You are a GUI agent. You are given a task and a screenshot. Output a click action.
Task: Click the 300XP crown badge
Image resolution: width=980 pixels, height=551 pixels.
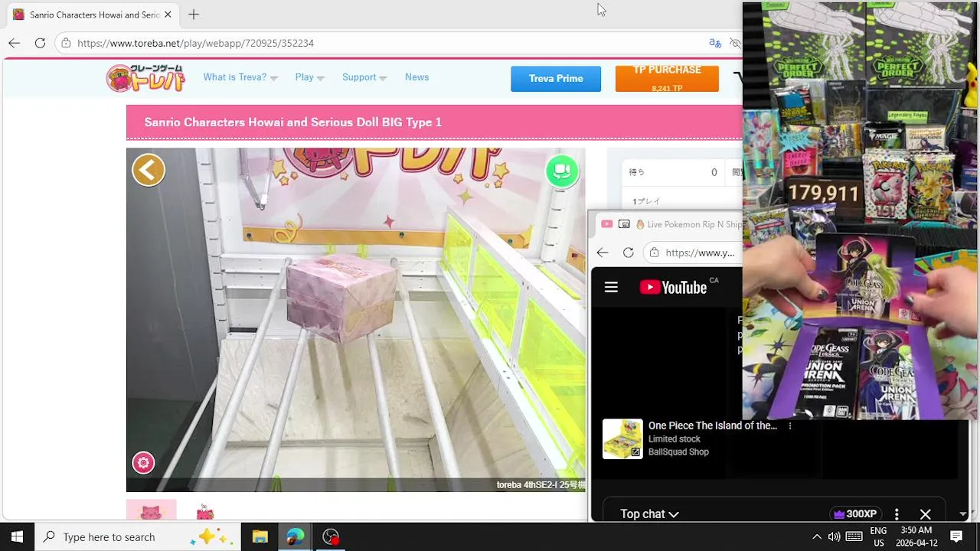pos(855,514)
